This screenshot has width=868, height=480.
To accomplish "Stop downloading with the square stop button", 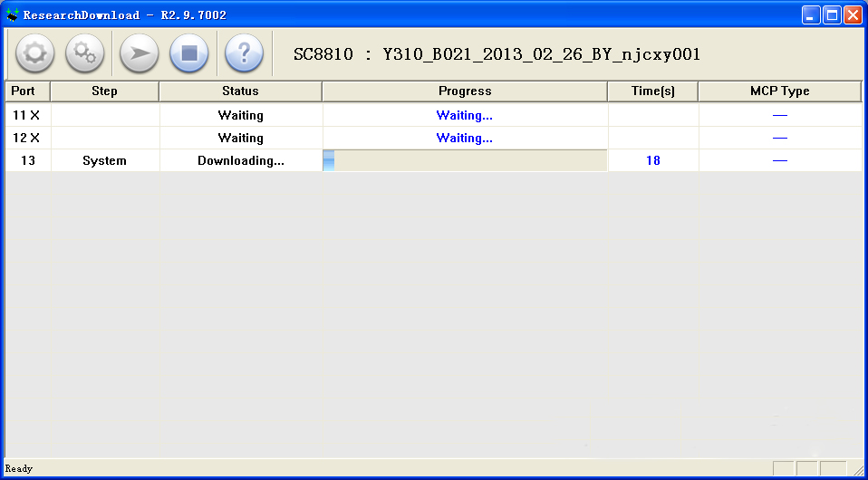I will (x=189, y=53).
